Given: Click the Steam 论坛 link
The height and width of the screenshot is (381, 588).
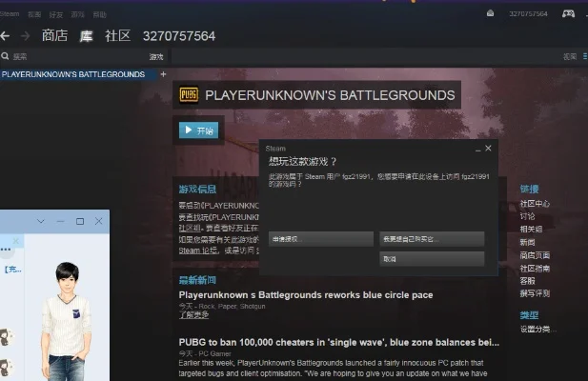Looking at the screenshot, I should tap(197, 251).
